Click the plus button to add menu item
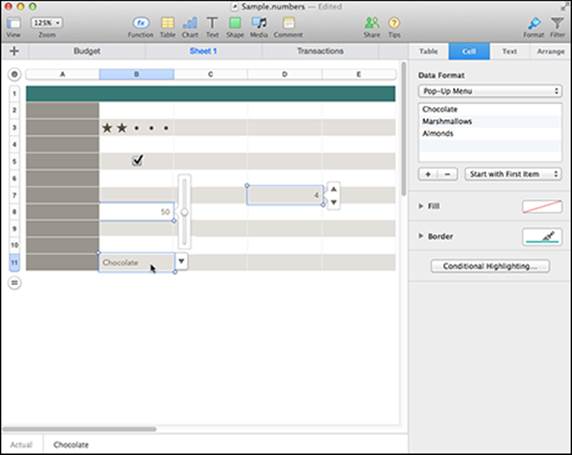This screenshot has width=572, height=455. tap(428, 174)
